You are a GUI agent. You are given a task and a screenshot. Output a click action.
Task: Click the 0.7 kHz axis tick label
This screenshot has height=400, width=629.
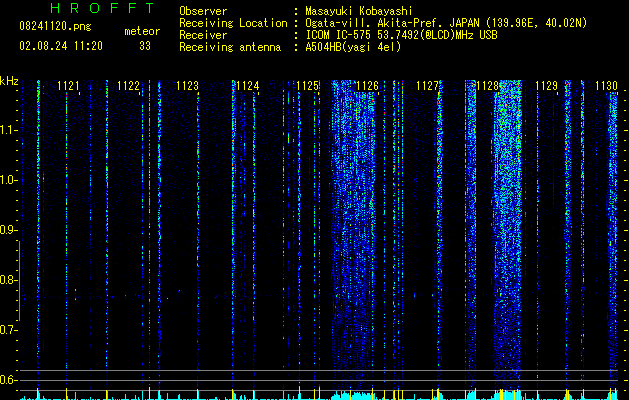tap(8, 330)
